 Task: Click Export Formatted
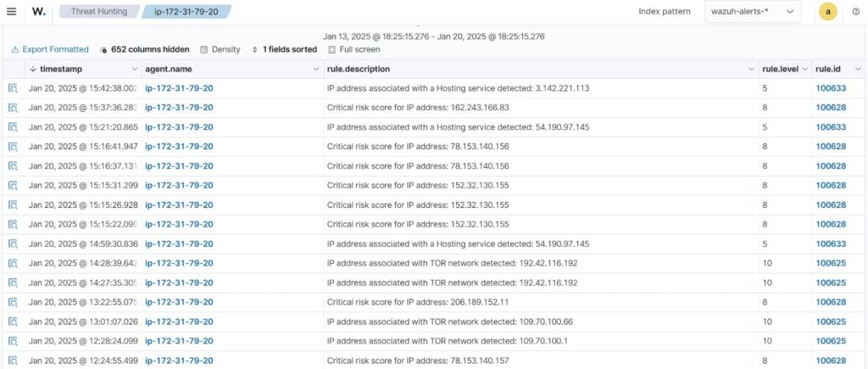(x=50, y=49)
